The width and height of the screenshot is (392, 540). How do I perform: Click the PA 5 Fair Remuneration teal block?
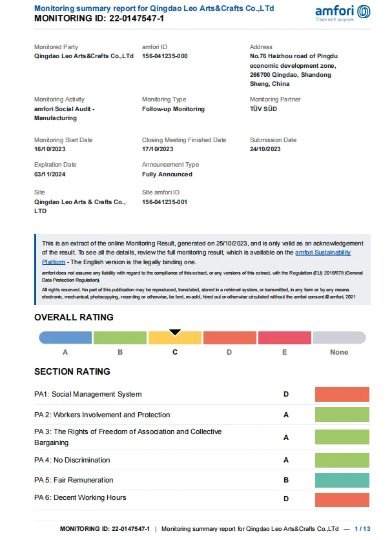[x=342, y=480]
